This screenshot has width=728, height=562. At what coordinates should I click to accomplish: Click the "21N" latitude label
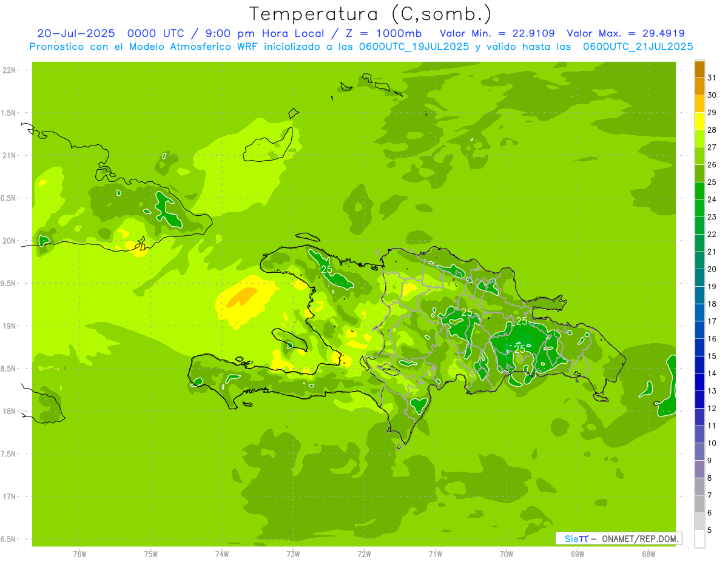tap(10, 156)
